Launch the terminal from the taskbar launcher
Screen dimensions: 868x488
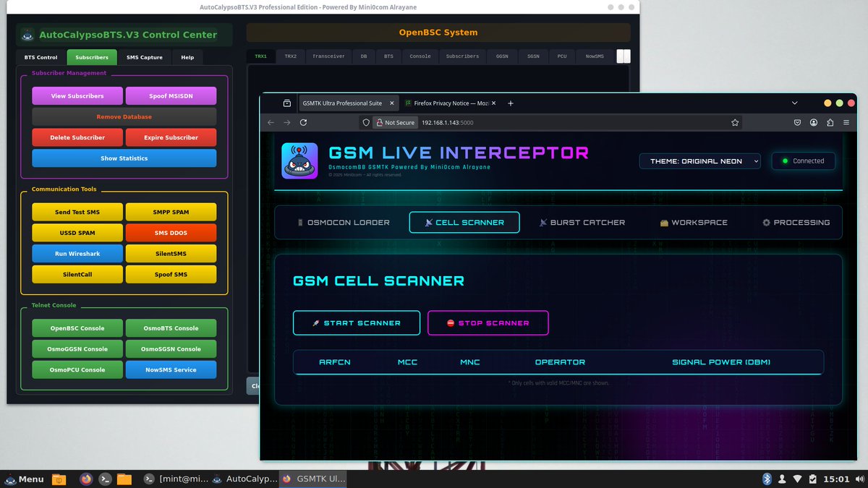(106, 479)
